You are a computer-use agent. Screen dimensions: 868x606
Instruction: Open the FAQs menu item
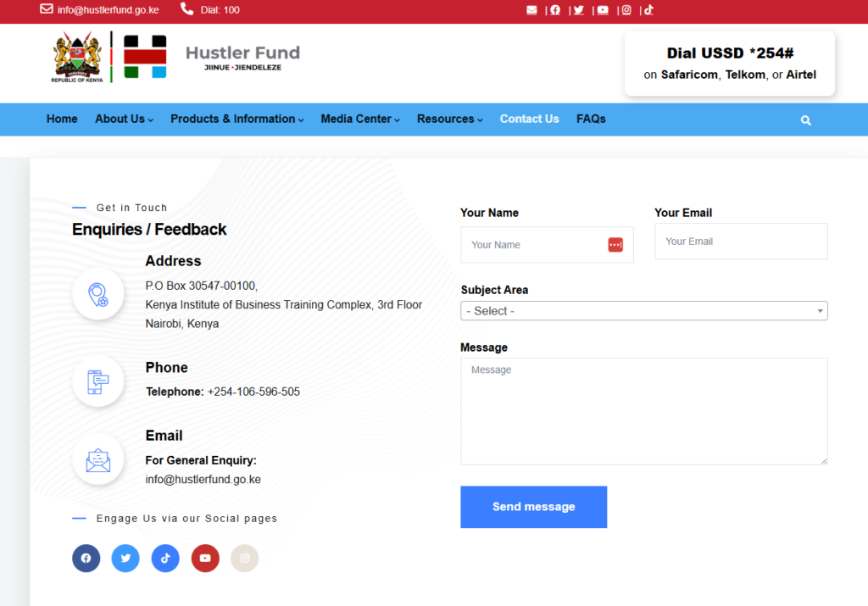click(x=591, y=119)
